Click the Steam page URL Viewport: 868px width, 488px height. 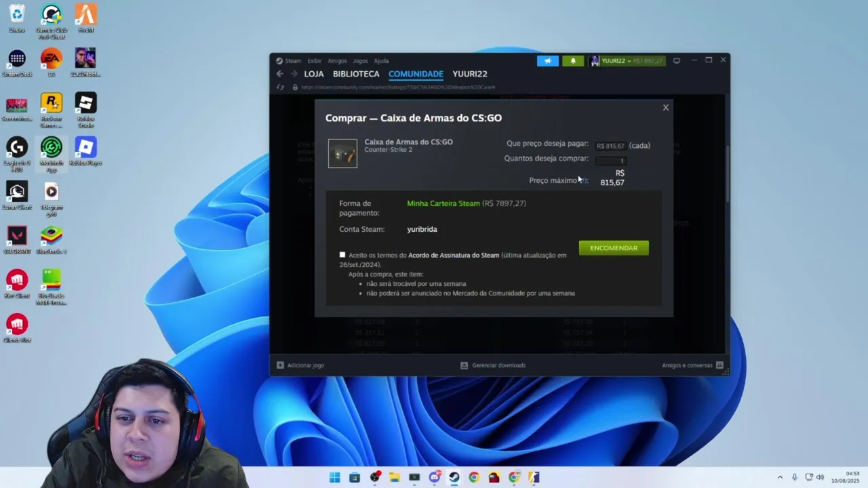click(x=398, y=87)
